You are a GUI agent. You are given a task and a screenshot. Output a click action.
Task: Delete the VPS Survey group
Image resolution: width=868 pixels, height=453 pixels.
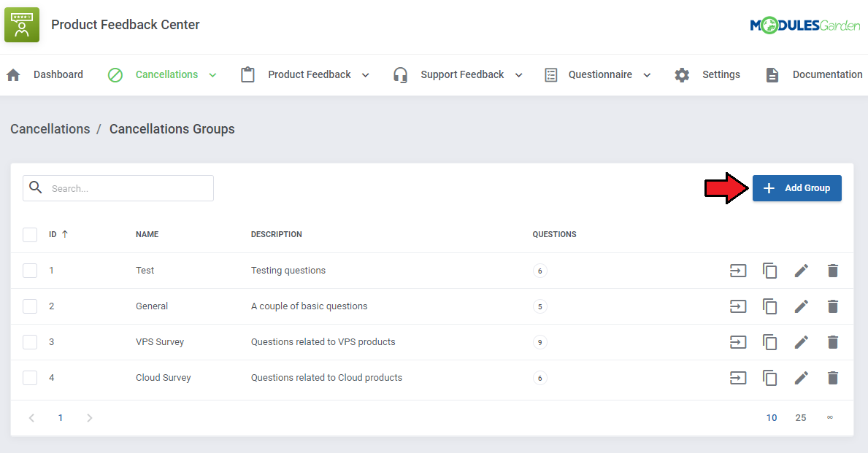tap(832, 342)
